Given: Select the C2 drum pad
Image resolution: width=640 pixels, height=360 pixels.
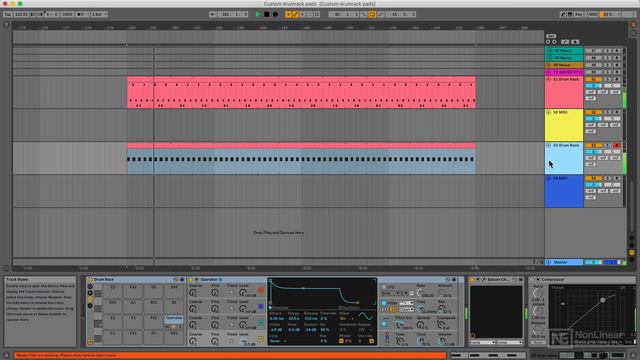Looking at the screenshot, I should point(113,291).
